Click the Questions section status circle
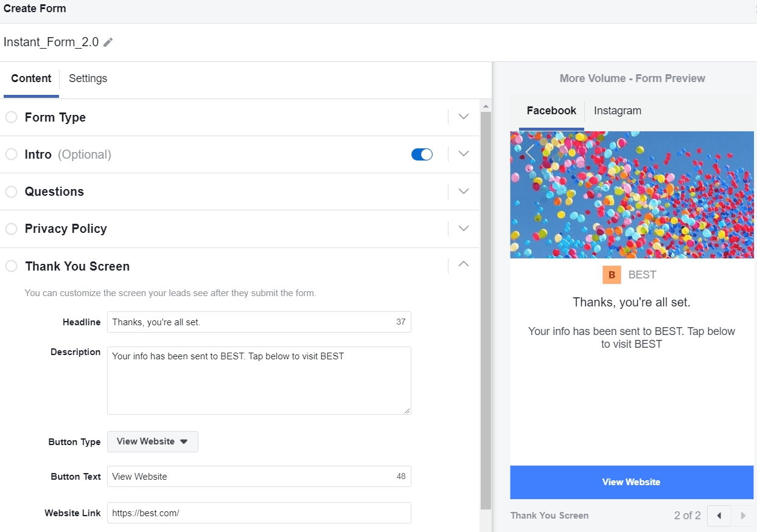757x532 pixels. point(11,192)
